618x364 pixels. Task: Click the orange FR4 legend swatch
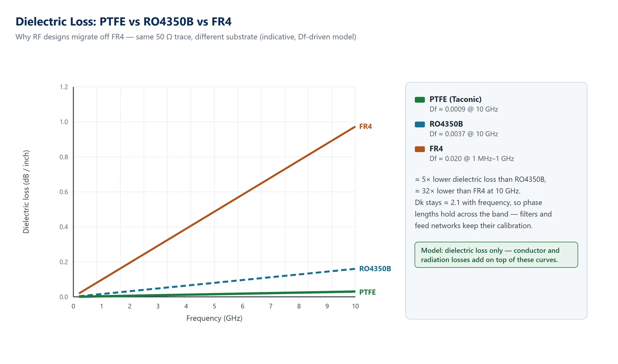click(419, 149)
